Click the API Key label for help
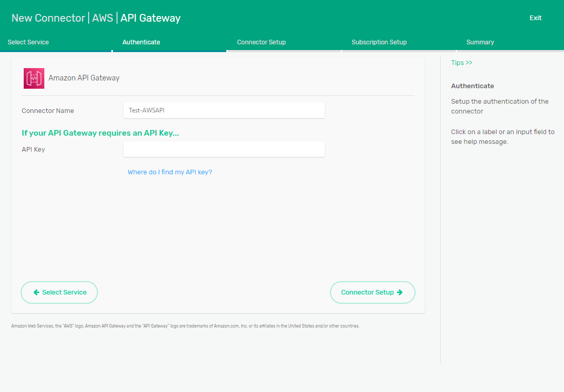564x392 pixels. (x=34, y=150)
